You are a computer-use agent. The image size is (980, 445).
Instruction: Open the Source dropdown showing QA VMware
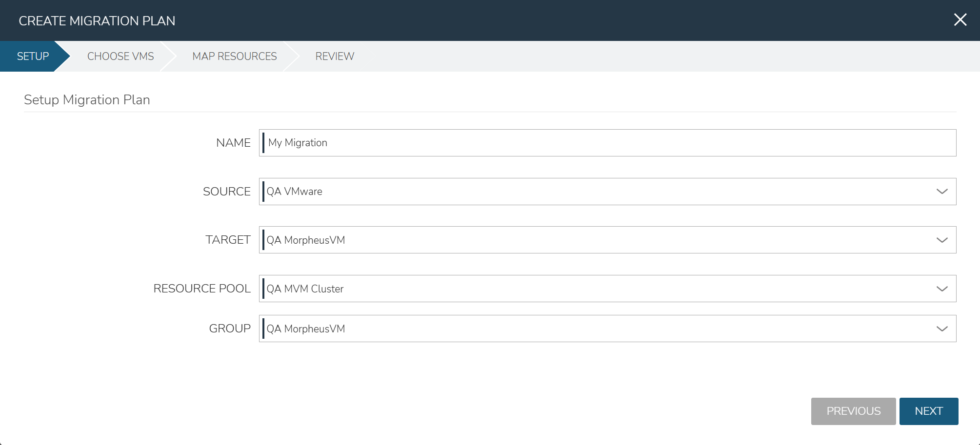point(607,192)
